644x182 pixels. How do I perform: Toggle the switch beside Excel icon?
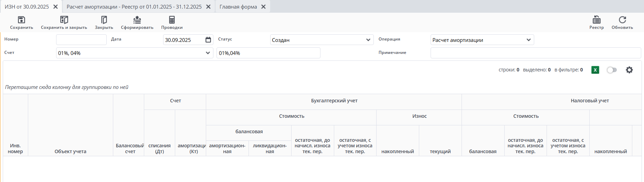(x=612, y=70)
